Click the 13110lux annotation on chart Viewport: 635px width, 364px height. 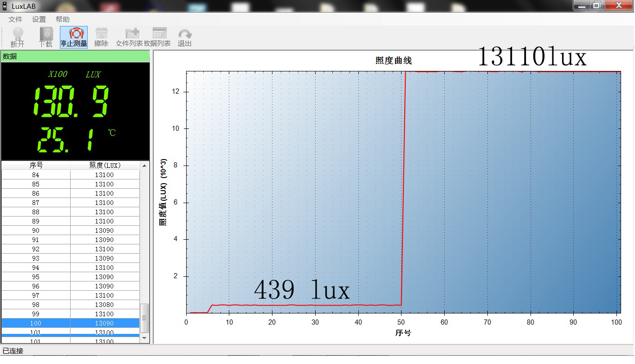click(x=532, y=57)
